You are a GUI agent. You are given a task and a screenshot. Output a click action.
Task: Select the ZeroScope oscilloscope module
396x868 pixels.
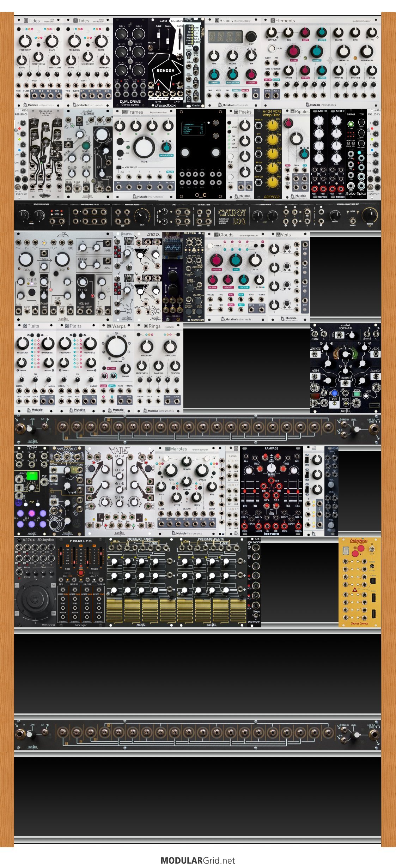(173, 277)
